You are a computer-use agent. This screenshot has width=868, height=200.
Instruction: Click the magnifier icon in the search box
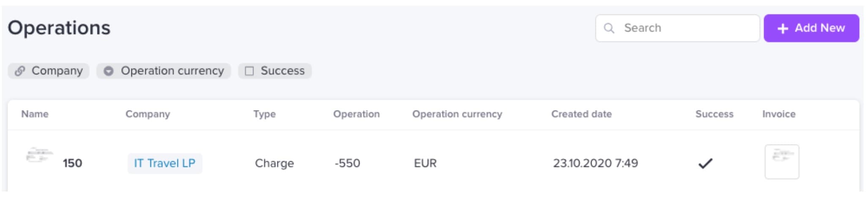click(609, 28)
